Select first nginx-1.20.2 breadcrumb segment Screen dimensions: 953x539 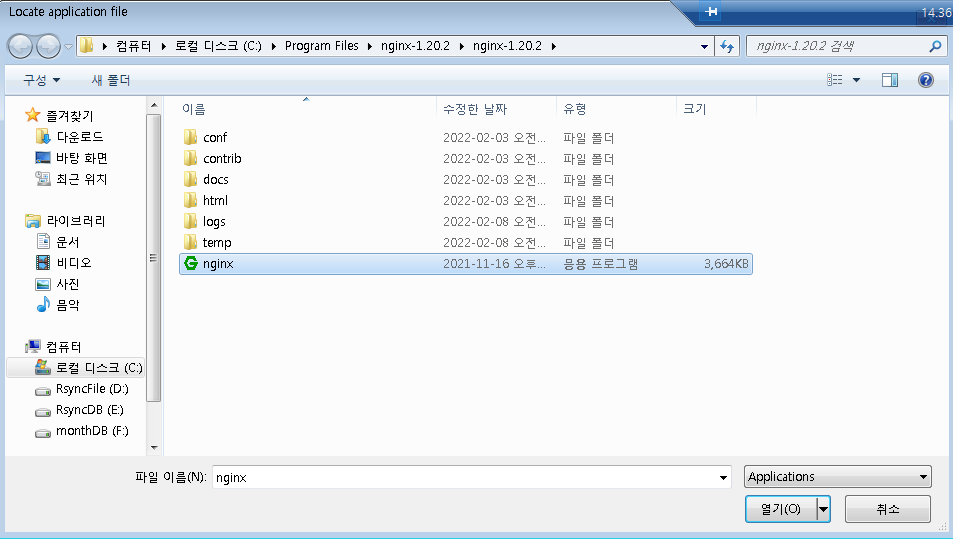pyautogui.click(x=416, y=46)
